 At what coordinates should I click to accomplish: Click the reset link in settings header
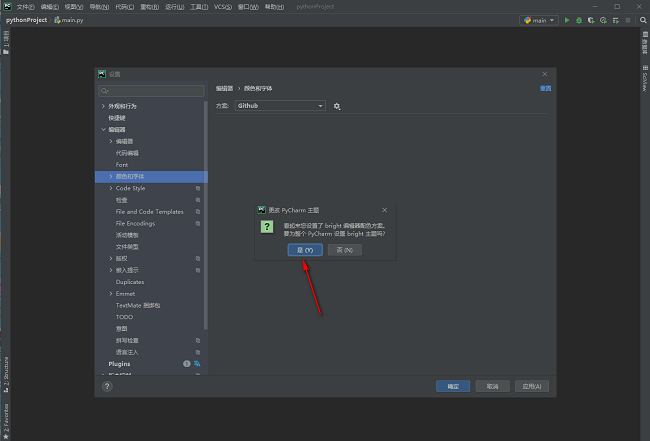[x=546, y=88]
